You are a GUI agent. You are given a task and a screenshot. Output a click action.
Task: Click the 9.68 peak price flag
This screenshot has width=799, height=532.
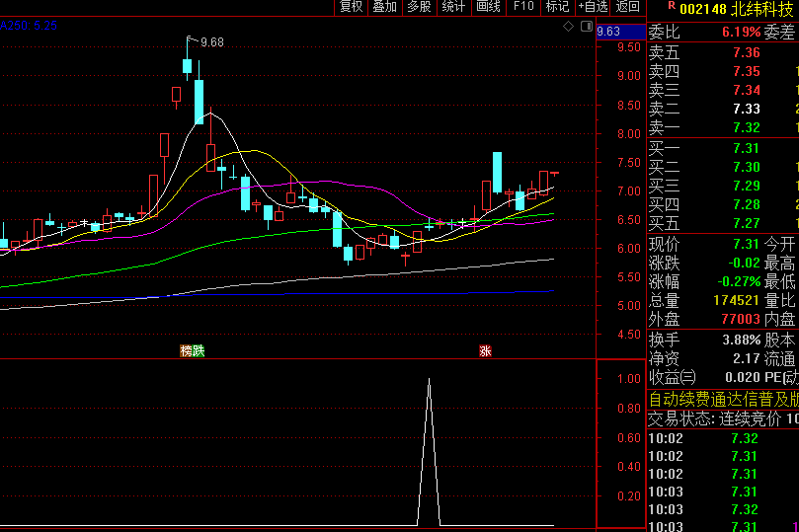(x=210, y=42)
